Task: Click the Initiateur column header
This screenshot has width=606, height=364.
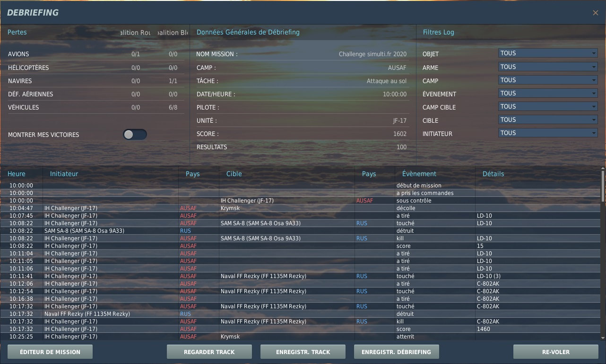Action: tap(64, 174)
